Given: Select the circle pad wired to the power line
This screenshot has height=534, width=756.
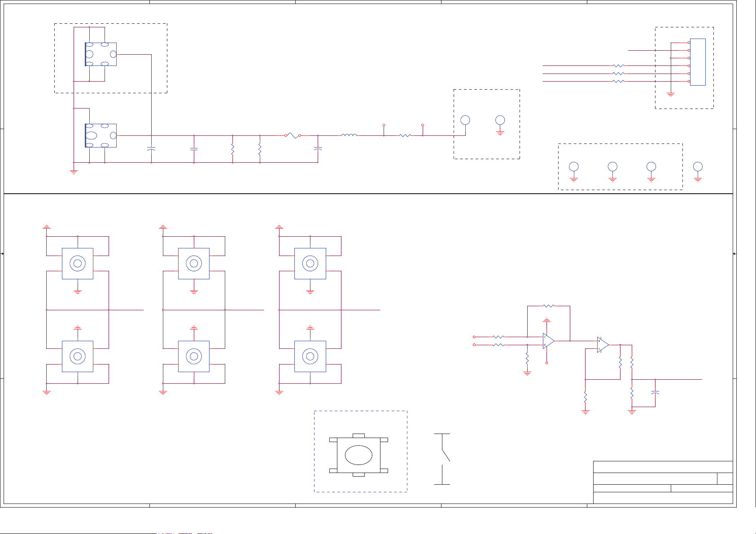Looking at the screenshot, I should 465,120.
